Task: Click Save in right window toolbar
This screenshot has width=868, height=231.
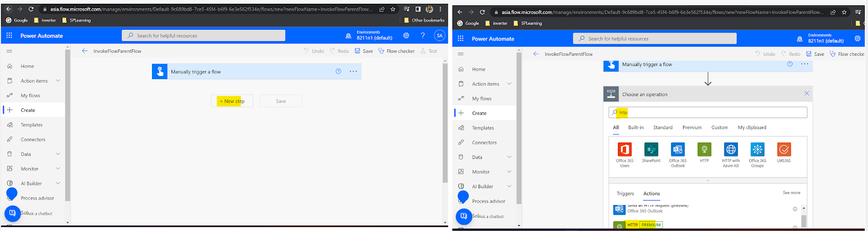Action: tap(815, 54)
